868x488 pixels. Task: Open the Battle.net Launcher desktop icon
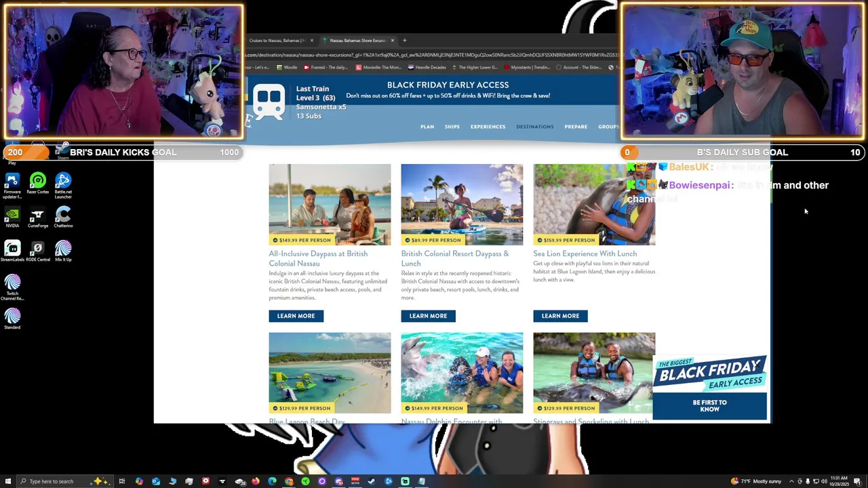(63, 184)
